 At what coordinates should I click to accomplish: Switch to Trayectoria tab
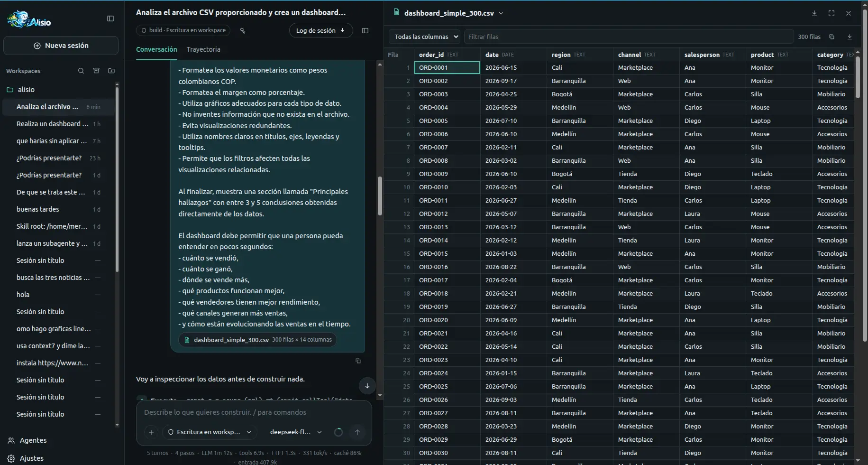(203, 49)
